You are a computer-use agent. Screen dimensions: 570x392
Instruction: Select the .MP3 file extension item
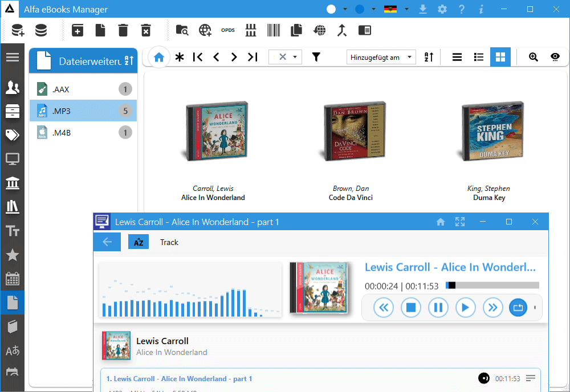(83, 111)
